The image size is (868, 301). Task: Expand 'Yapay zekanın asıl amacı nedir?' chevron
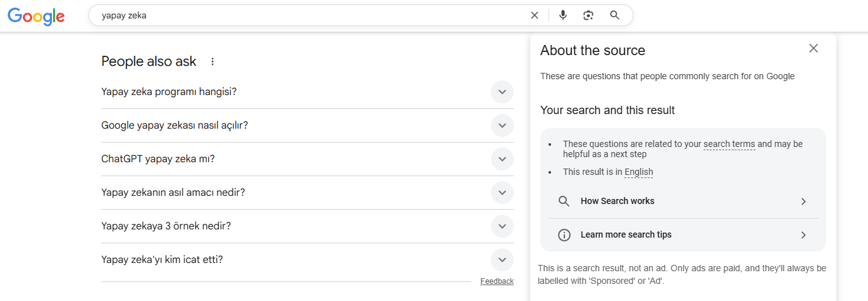(502, 193)
